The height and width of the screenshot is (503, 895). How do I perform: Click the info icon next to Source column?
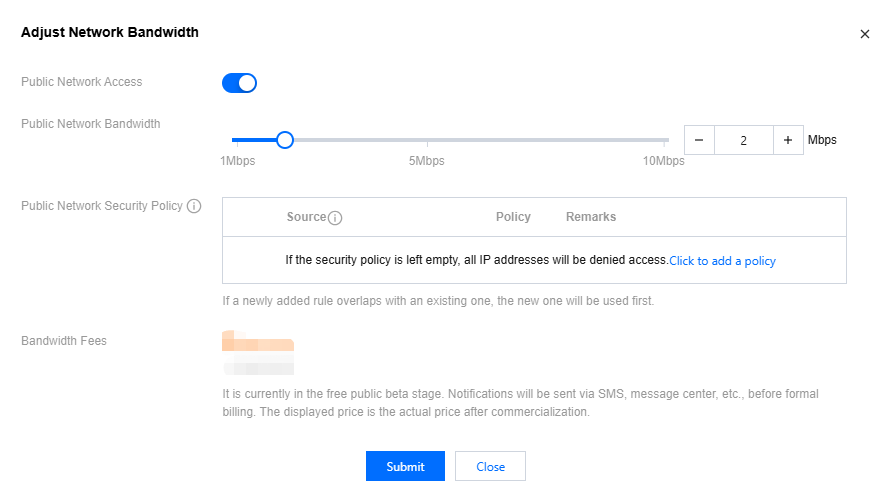point(335,218)
